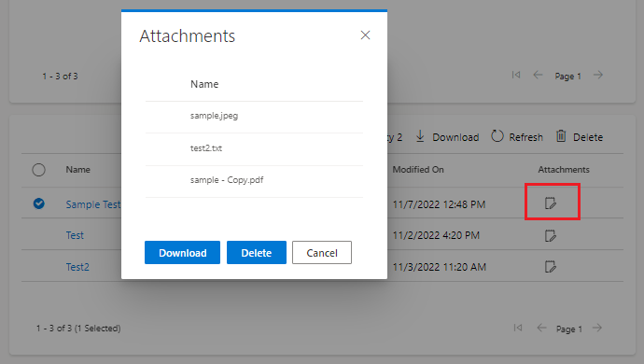644x364 pixels.
Task: Open attachments icon for Sample Test row
Action: [x=551, y=203]
